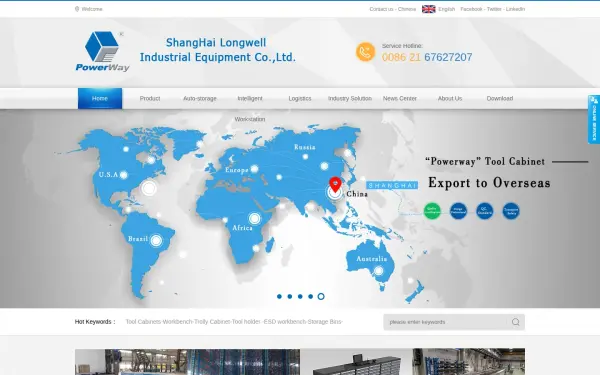
Task: Click the QC Standard circle badge
Action: tap(484, 211)
